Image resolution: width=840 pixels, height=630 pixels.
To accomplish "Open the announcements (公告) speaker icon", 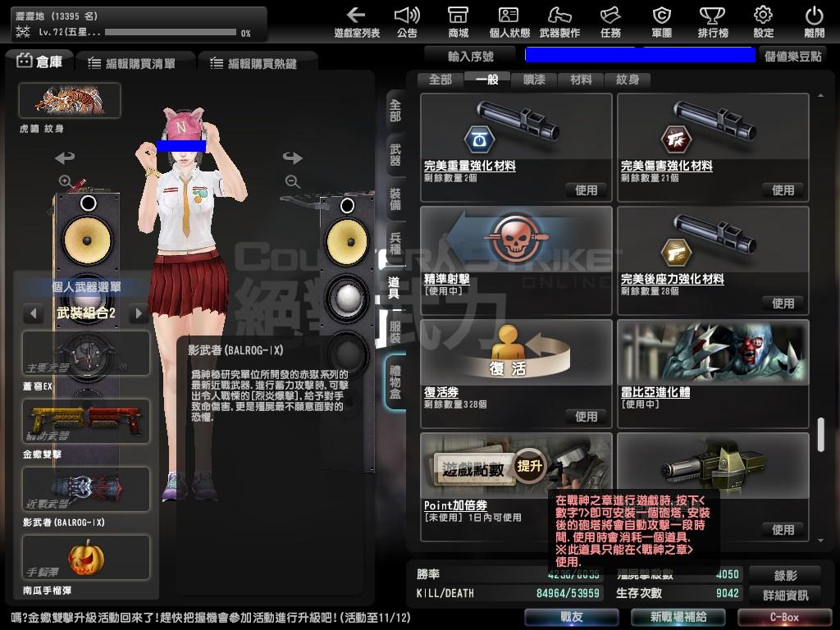I will [x=407, y=22].
